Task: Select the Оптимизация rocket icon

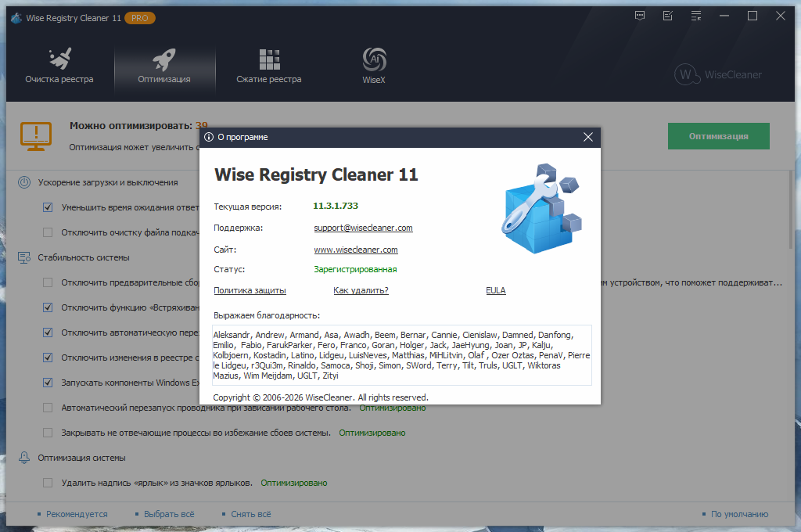Action: coord(164,59)
